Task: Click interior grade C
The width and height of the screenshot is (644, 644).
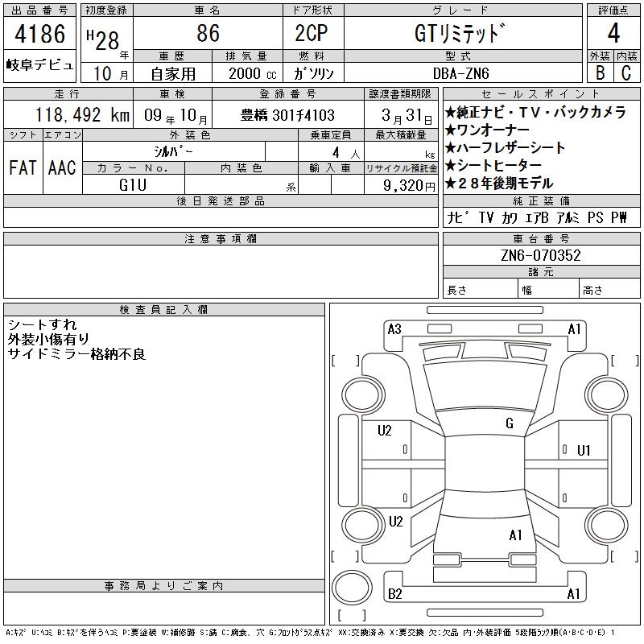Action: click(x=626, y=72)
